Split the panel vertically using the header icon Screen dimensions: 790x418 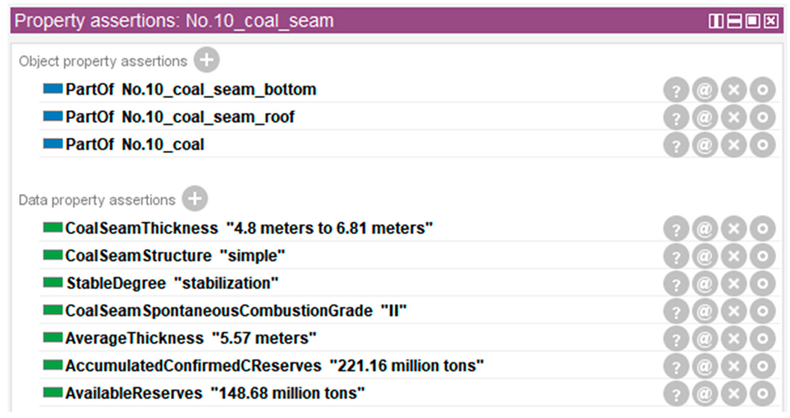pyautogui.click(x=716, y=20)
